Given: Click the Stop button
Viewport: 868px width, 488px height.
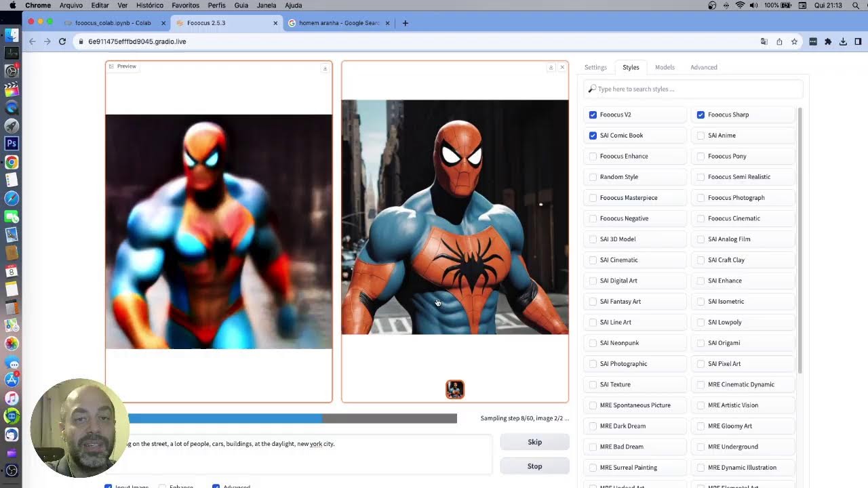Looking at the screenshot, I should (x=535, y=466).
